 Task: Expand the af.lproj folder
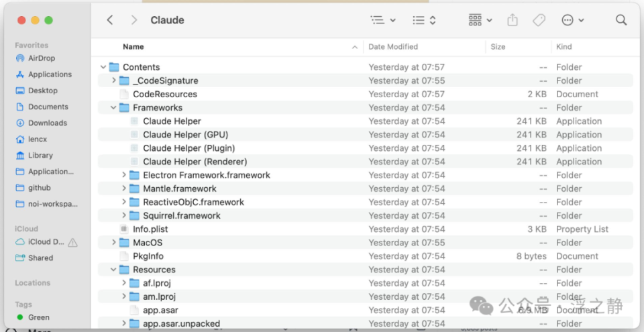124,283
